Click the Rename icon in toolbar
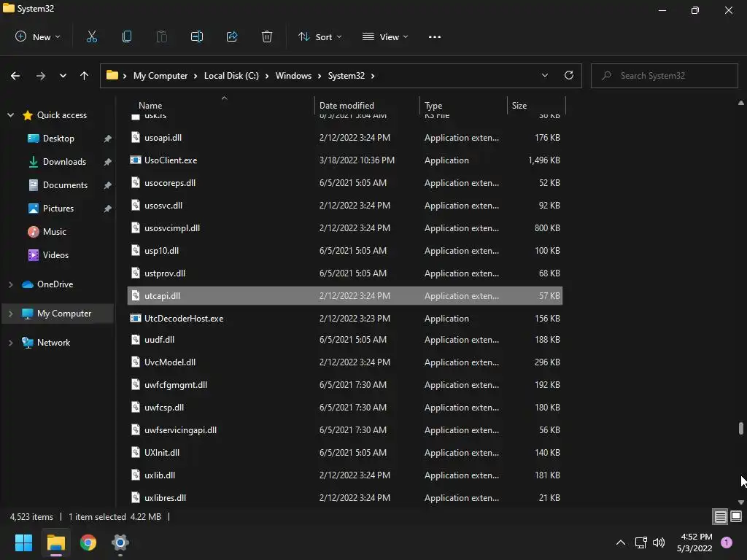Viewport: 747px width, 560px height. [197, 36]
